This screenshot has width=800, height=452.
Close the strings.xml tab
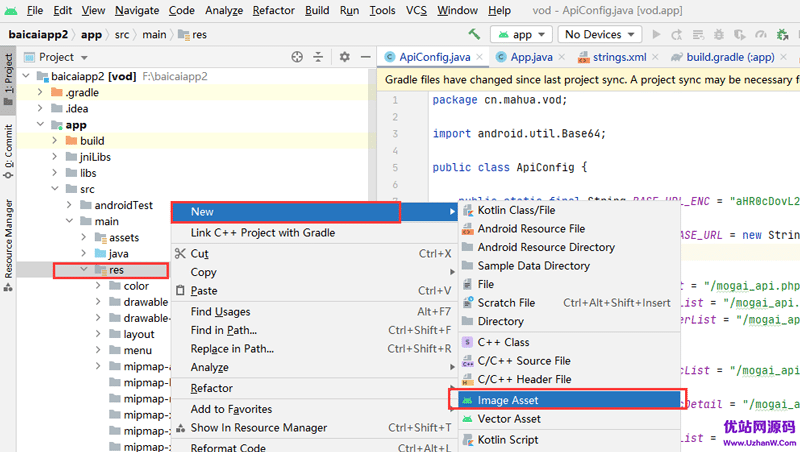pos(655,57)
